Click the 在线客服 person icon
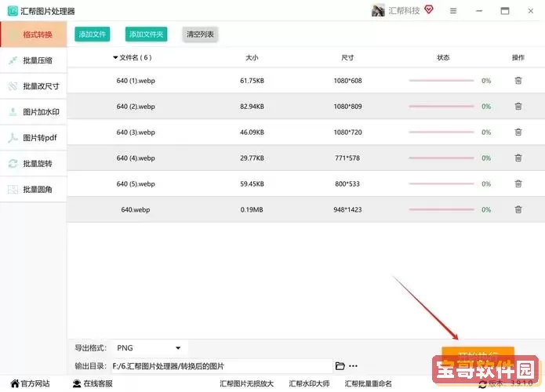 pos(77,383)
